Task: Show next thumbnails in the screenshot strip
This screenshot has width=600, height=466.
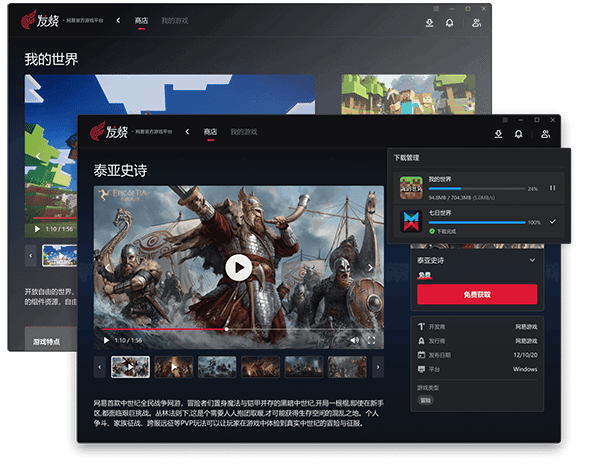Action: pos(376,367)
